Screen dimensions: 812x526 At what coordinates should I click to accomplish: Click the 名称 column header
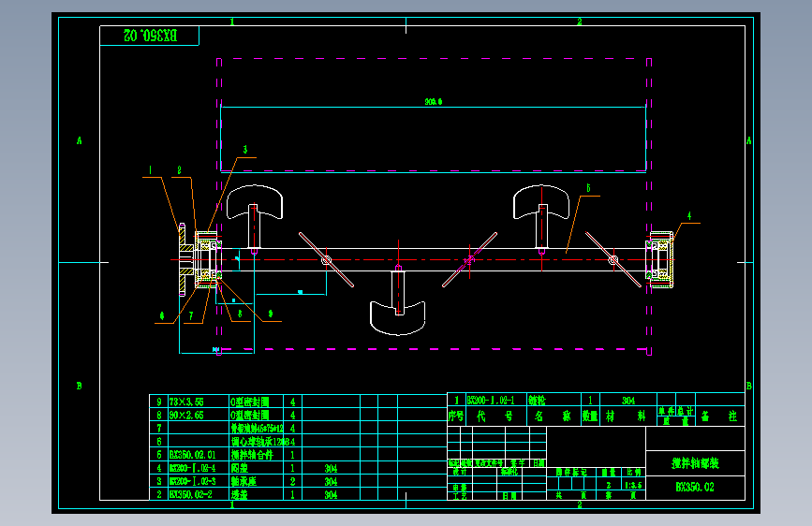[553, 416]
